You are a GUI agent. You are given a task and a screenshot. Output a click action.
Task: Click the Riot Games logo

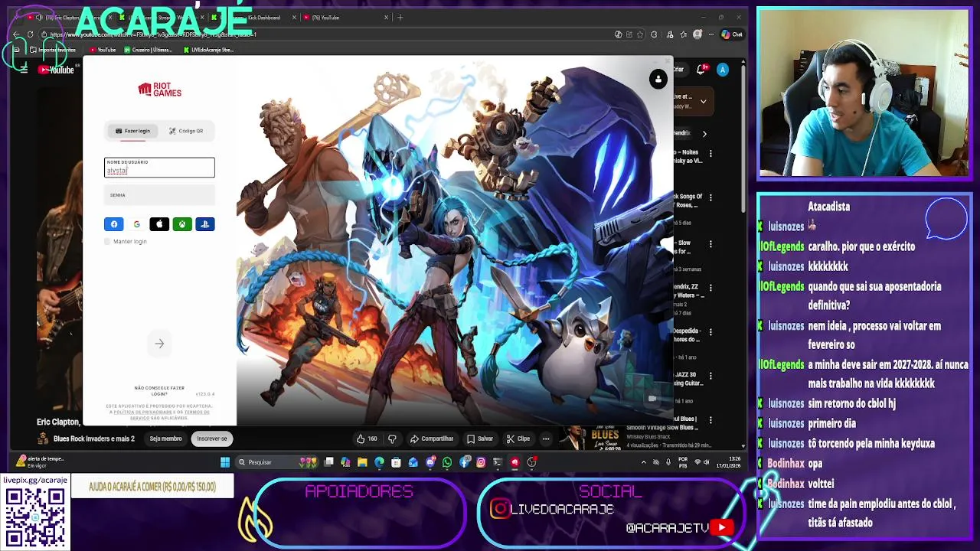159,90
